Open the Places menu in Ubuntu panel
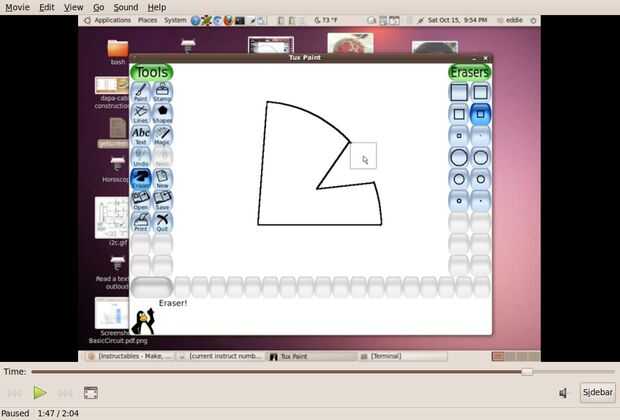The height and width of the screenshot is (420, 620). (147, 20)
